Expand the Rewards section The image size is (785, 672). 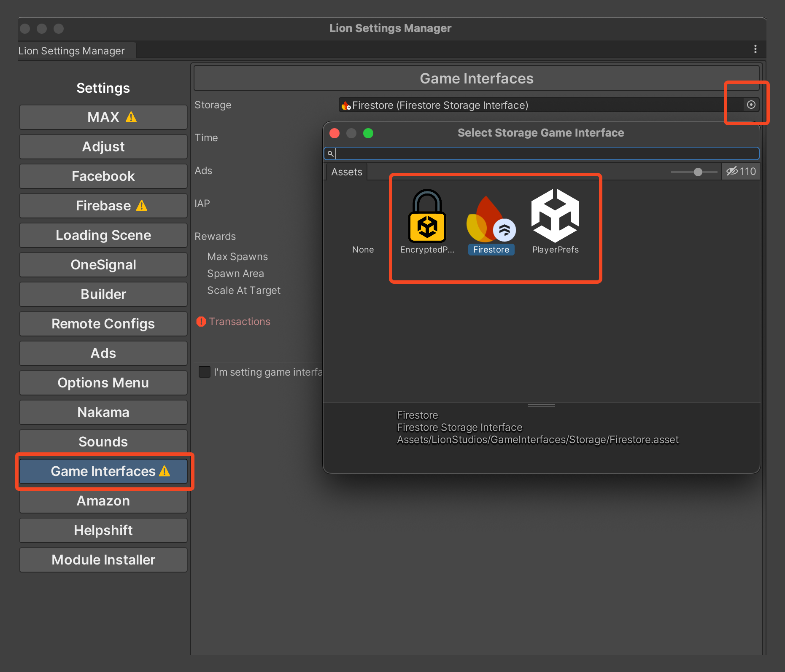click(x=215, y=237)
